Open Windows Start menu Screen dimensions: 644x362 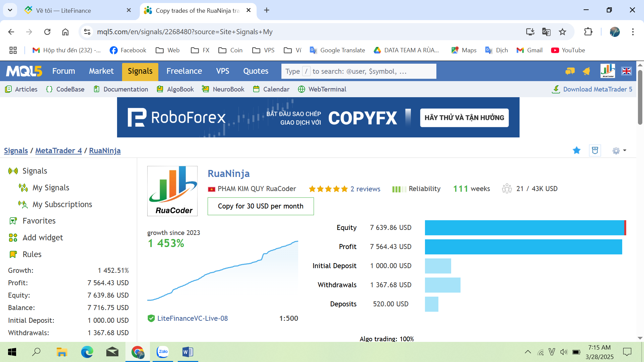click(x=12, y=352)
